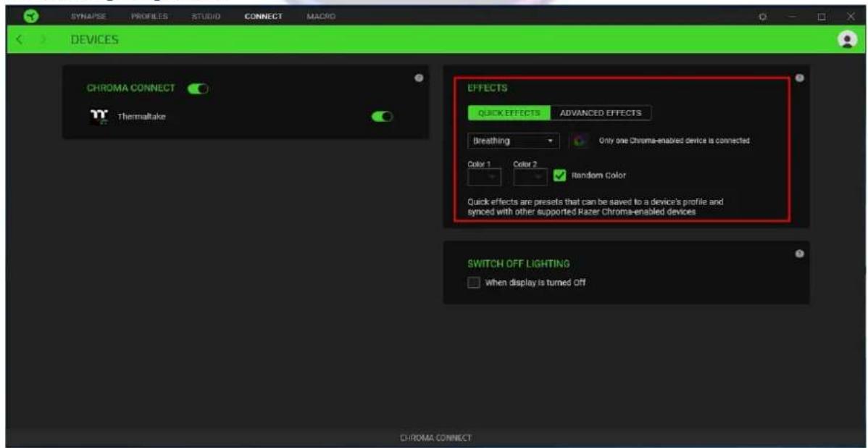Open Chroma Studio color wheel icon
The height and width of the screenshot is (448, 868).
579,141
